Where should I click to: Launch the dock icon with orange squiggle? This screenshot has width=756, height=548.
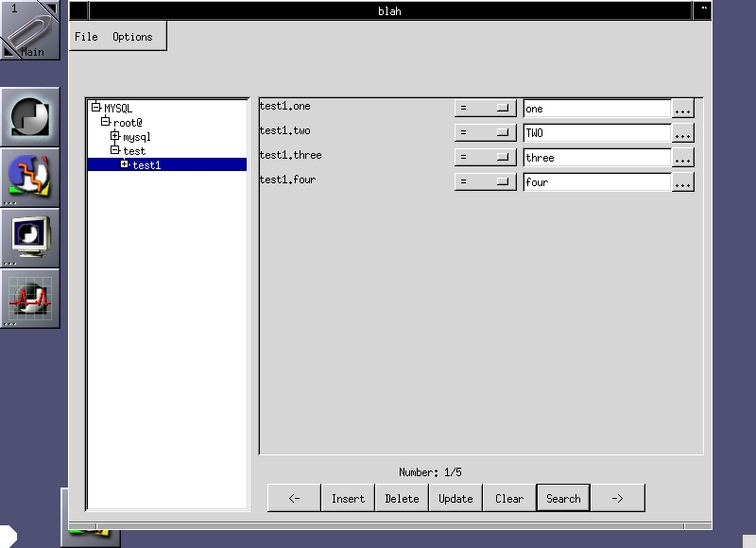click(29, 178)
